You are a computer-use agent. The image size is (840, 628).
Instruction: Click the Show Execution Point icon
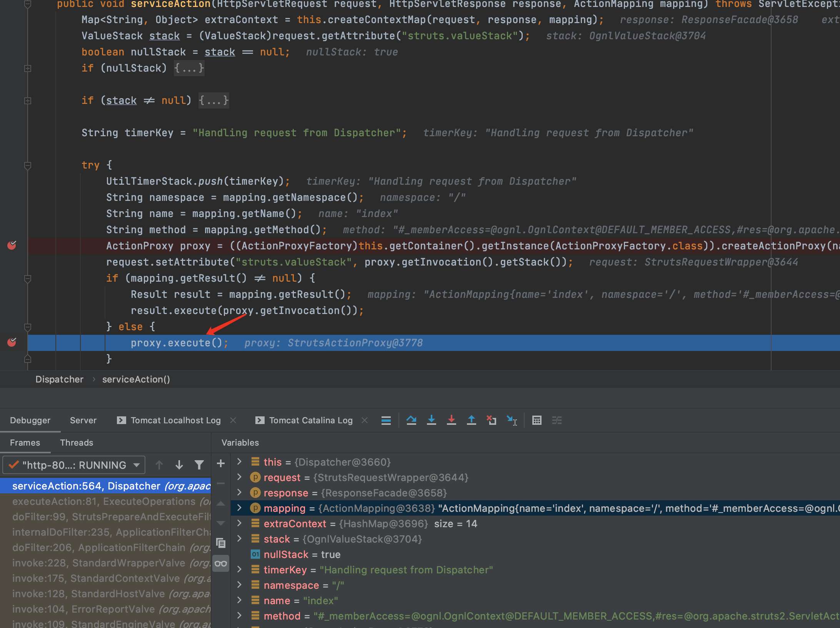click(x=386, y=420)
